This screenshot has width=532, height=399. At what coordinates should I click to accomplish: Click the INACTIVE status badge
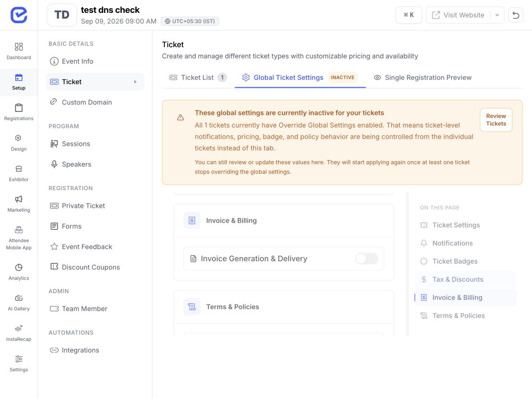[x=342, y=77]
